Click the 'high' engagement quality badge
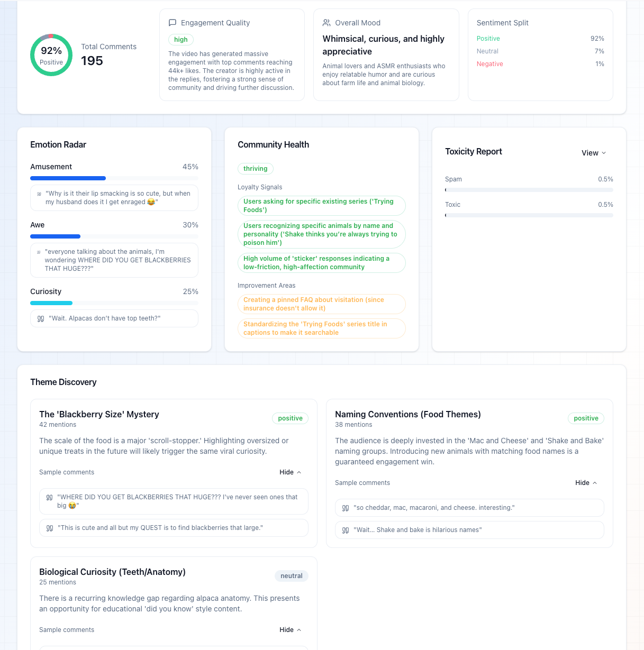The height and width of the screenshot is (650, 644). pos(181,40)
